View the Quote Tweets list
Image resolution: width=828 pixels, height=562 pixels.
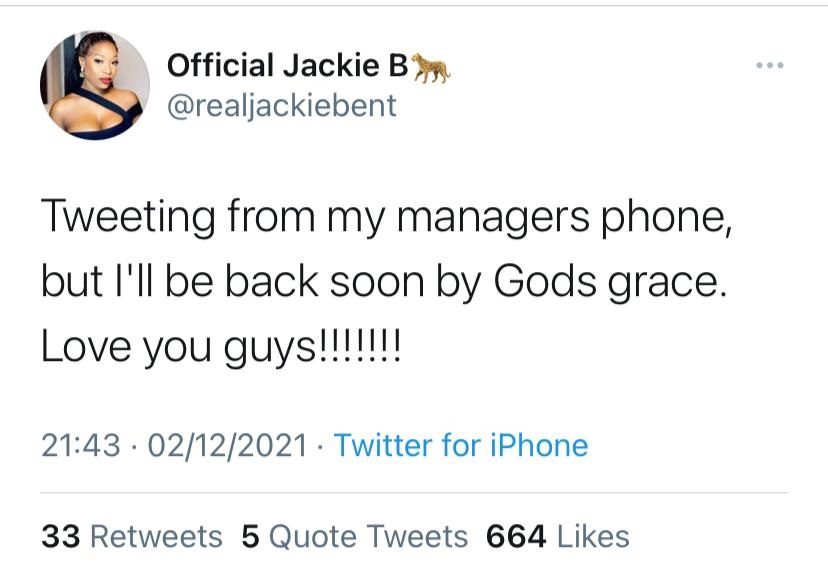tap(368, 536)
